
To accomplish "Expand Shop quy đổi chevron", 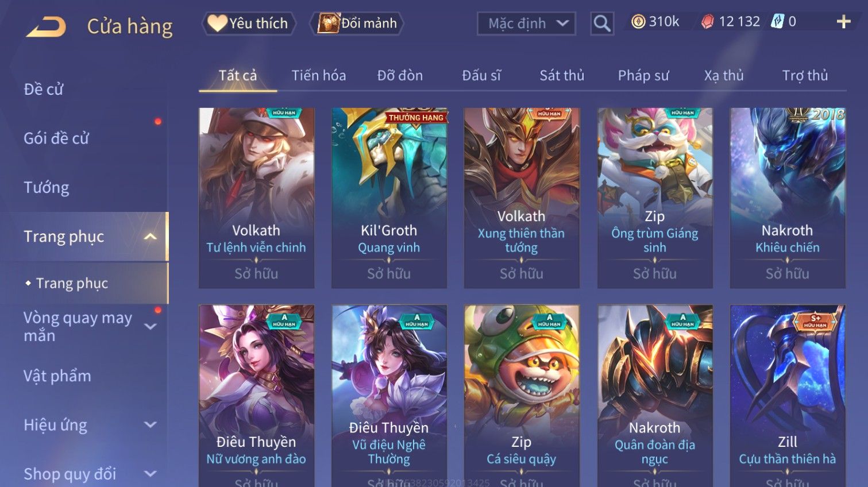I will 151,474.
